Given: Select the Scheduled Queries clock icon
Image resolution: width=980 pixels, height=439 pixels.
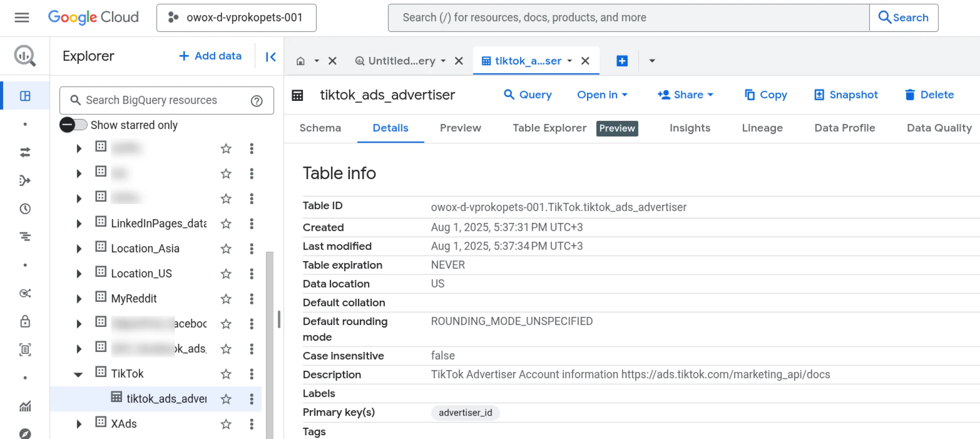Looking at the screenshot, I should (25, 209).
